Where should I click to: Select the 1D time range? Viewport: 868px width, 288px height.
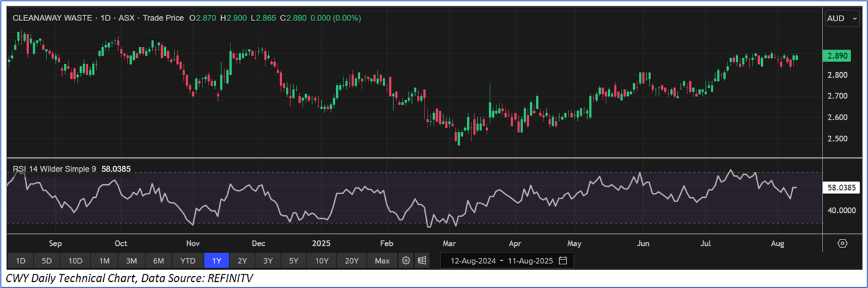(x=21, y=260)
